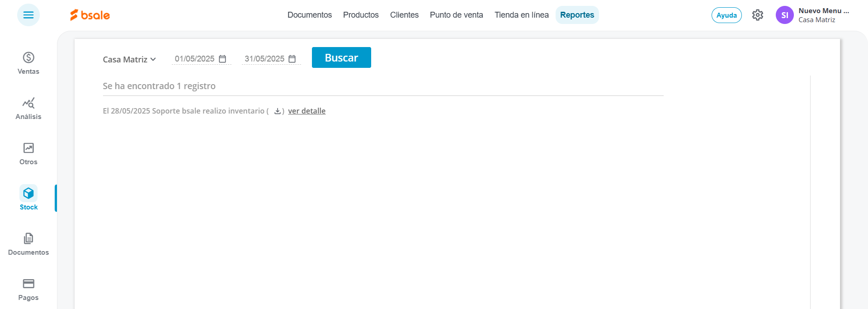Screen dimensions: 868x309
Task: Toggle the hamburger menu button
Action: pos(28,15)
